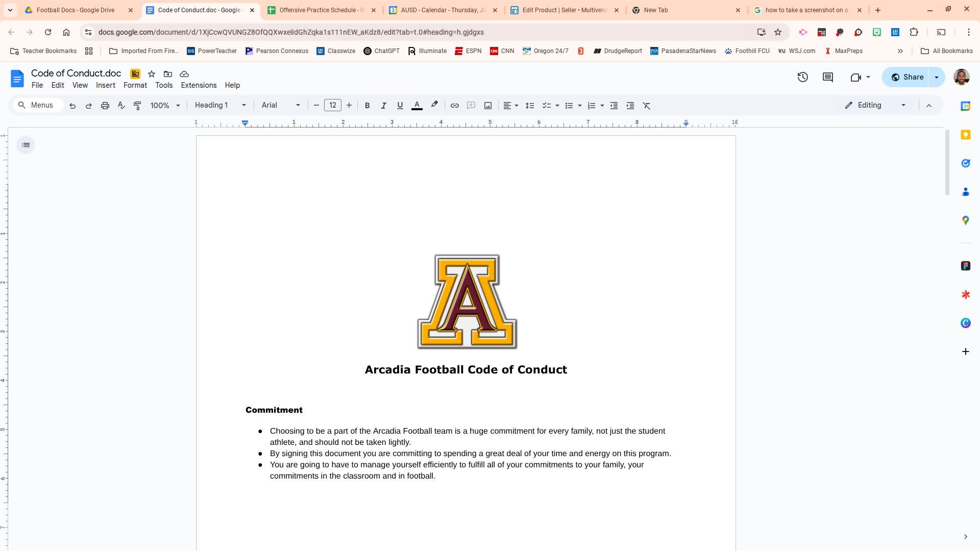The width and height of the screenshot is (980, 551).
Task: Click the Share button
Action: pyautogui.click(x=906, y=77)
